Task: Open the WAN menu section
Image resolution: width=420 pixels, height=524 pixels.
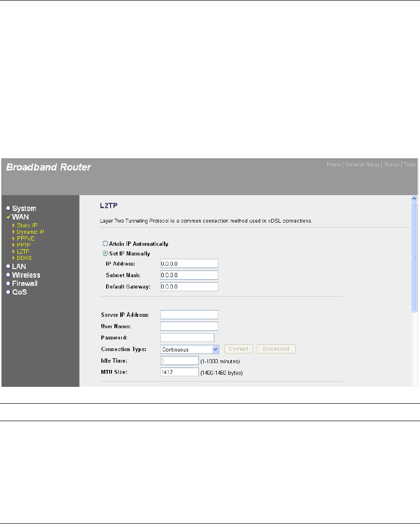Action: 20,217
